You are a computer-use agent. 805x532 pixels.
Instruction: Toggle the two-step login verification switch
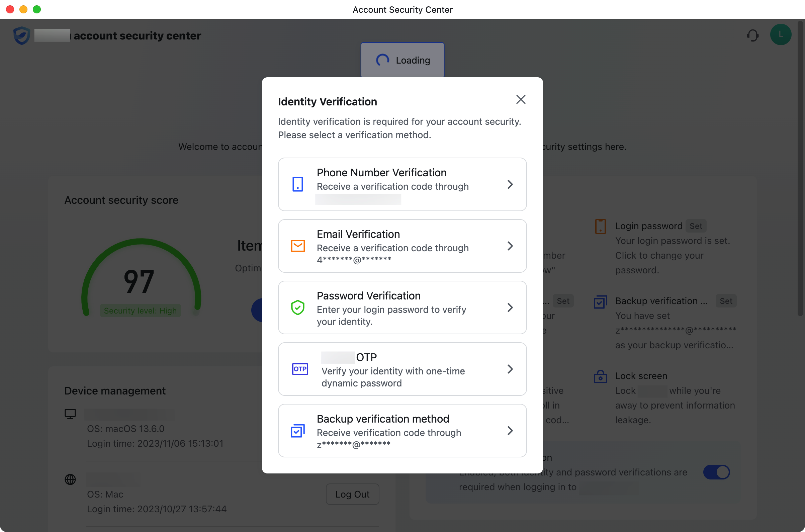pyautogui.click(x=716, y=472)
